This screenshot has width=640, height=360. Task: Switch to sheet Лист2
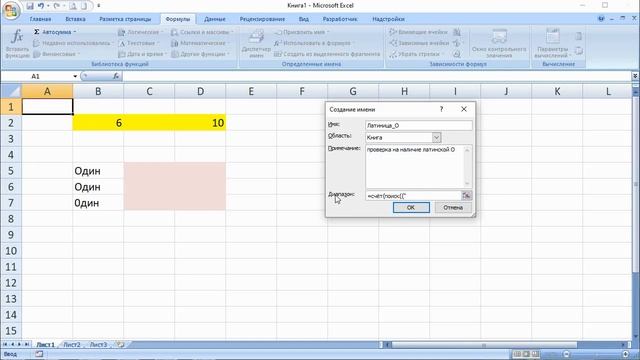click(x=72, y=344)
